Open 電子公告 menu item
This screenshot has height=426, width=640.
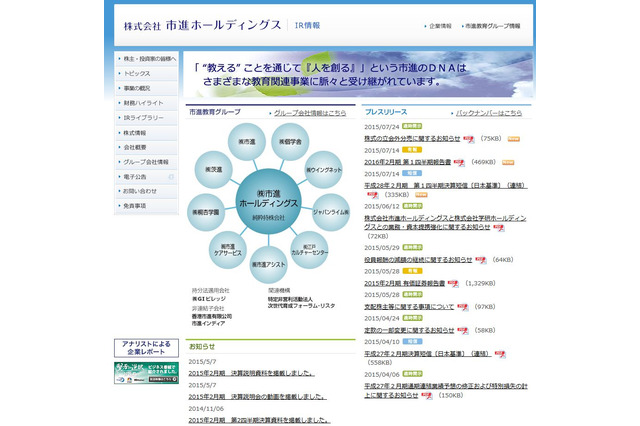pyautogui.click(x=147, y=177)
